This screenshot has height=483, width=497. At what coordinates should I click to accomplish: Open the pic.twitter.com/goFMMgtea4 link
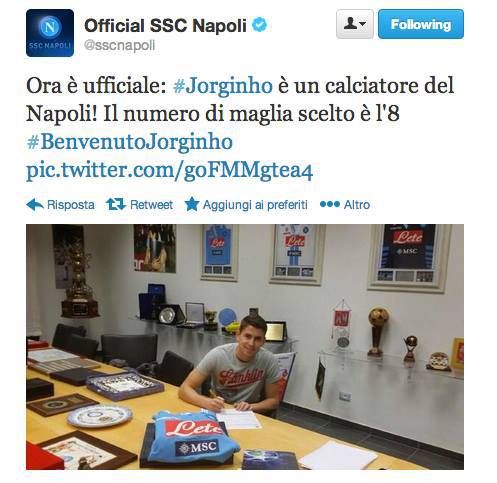169,171
